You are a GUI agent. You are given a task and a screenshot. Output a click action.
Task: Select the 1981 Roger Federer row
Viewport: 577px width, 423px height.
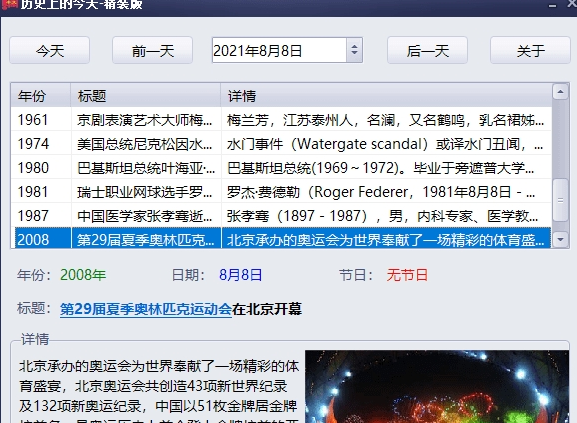tap(281, 192)
